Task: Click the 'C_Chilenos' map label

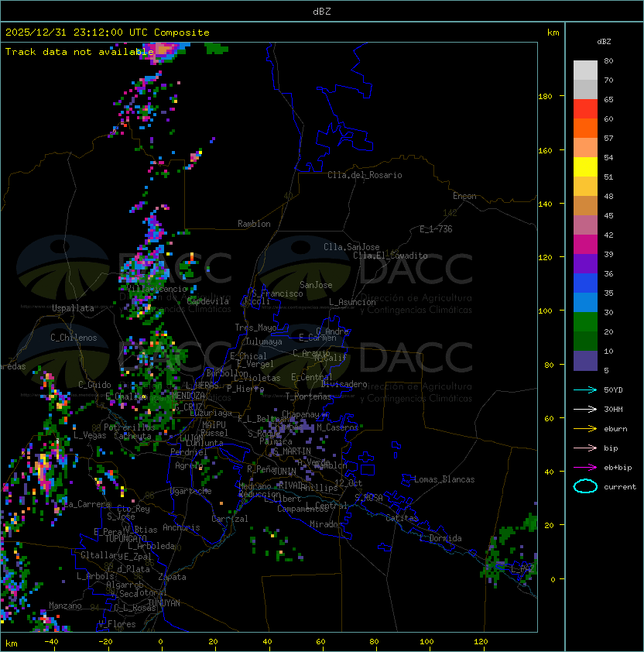Action: (x=74, y=338)
